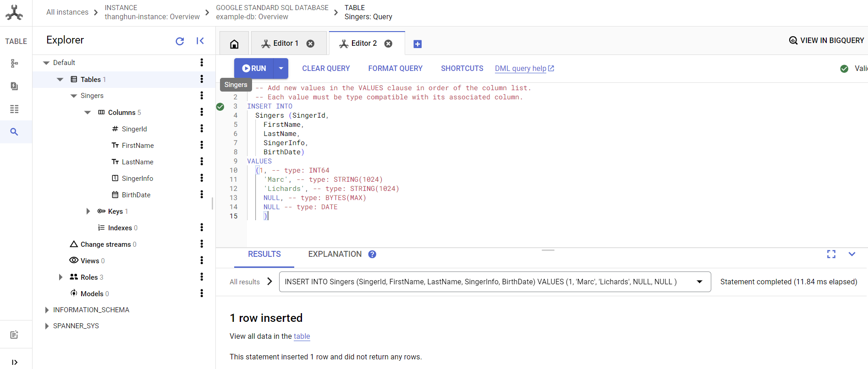Expand the Keys node

point(88,211)
